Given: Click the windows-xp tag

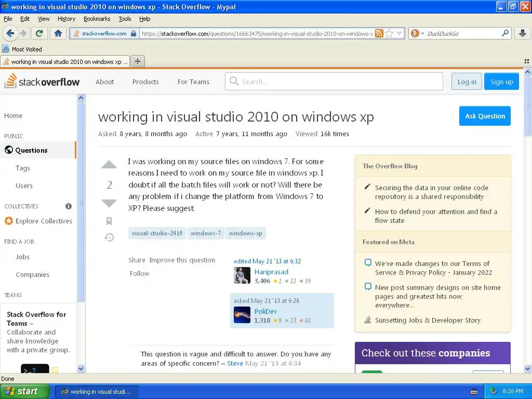Looking at the screenshot, I should [x=246, y=233].
